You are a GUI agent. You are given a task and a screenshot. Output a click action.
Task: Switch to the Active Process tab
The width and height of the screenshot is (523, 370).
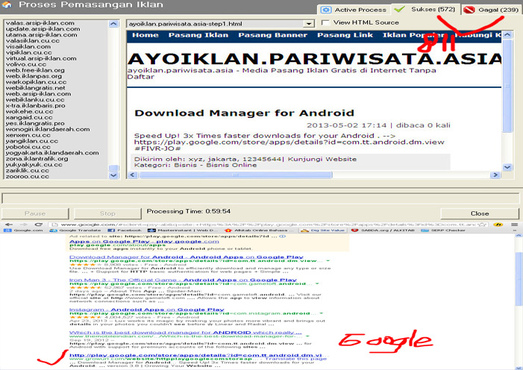coord(354,10)
